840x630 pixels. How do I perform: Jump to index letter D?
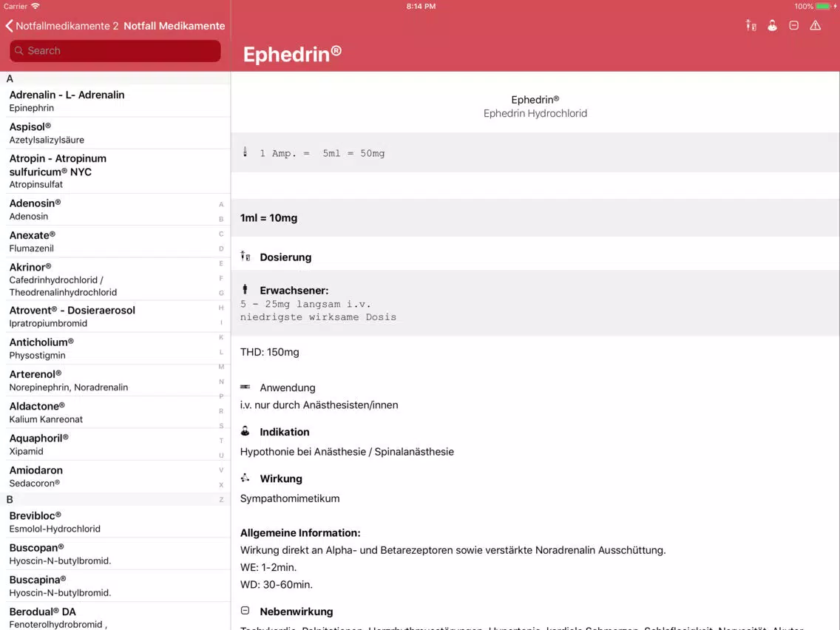pyautogui.click(x=221, y=248)
